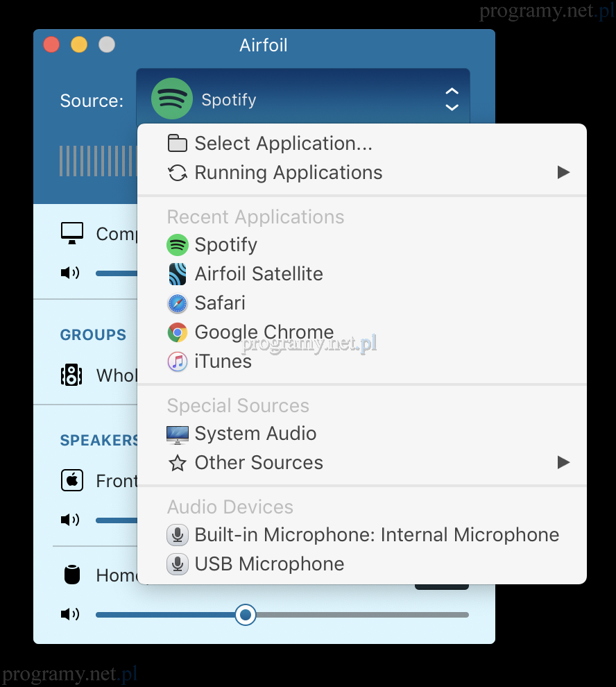The width and height of the screenshot is (616, 687).
Task: Click the HomePod volume slider handle
Action: point(245,615)
